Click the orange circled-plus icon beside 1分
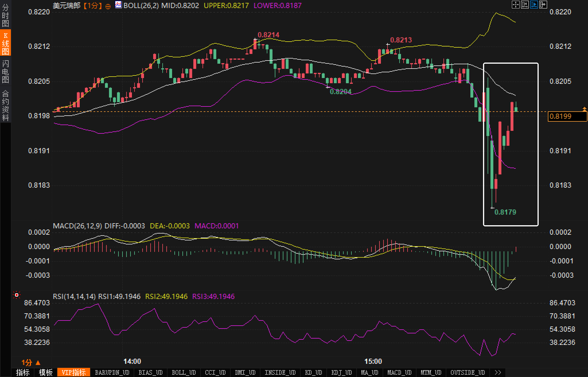 [108, 6]
